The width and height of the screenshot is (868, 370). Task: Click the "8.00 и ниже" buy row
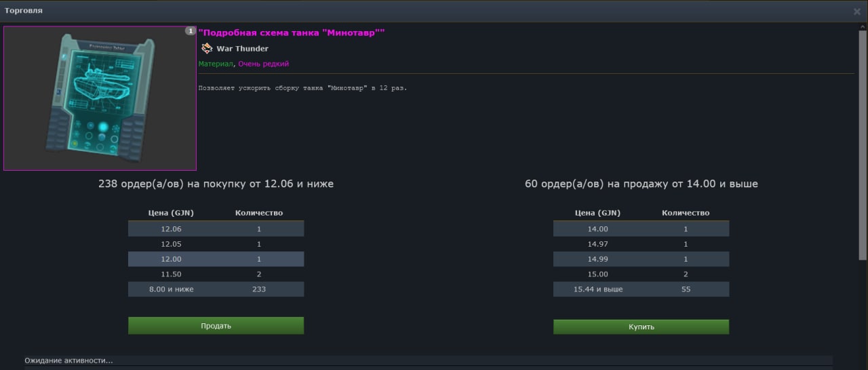tap(216, 289)
